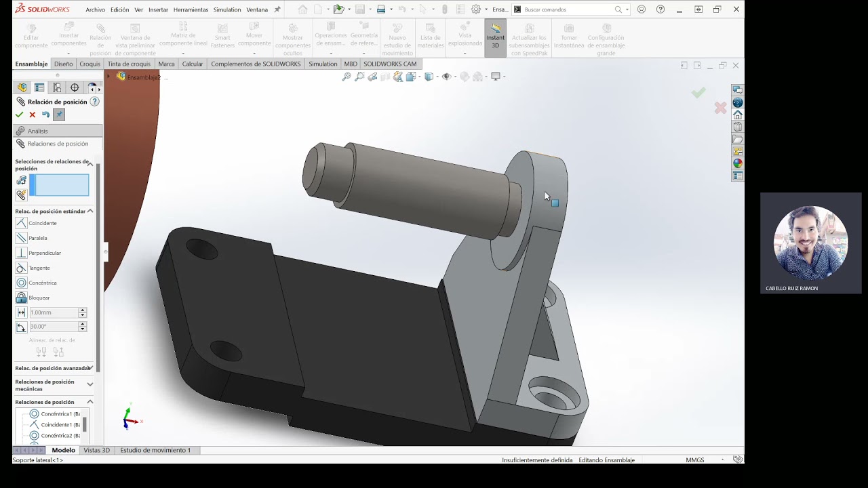The height and width of the screenshot is (488, 868).
Task: Open FeatureManager design tree tab
Action: pos(22,87)
